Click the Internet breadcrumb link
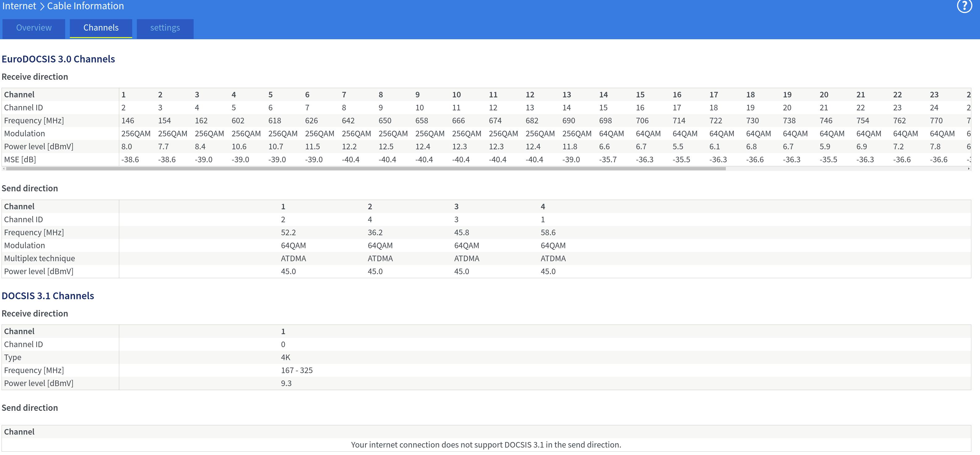The width and height of the screenshot is (980, 455). [x=19, y=6]
